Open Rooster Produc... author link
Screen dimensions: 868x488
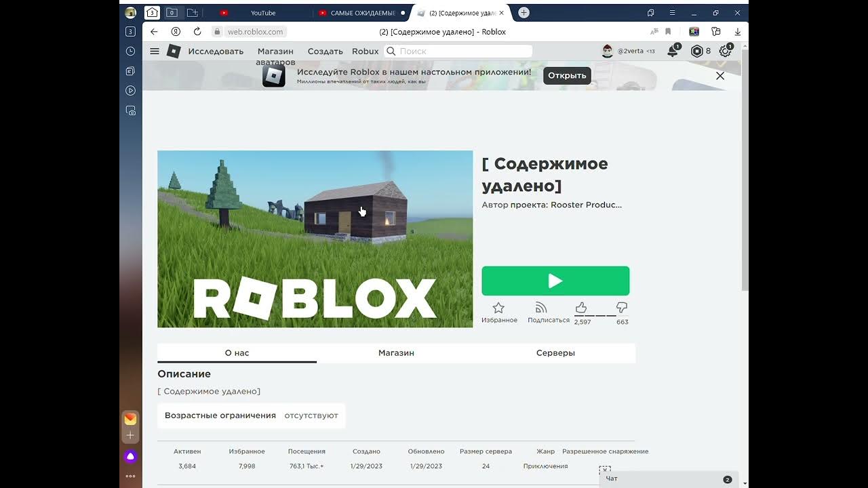586,205
